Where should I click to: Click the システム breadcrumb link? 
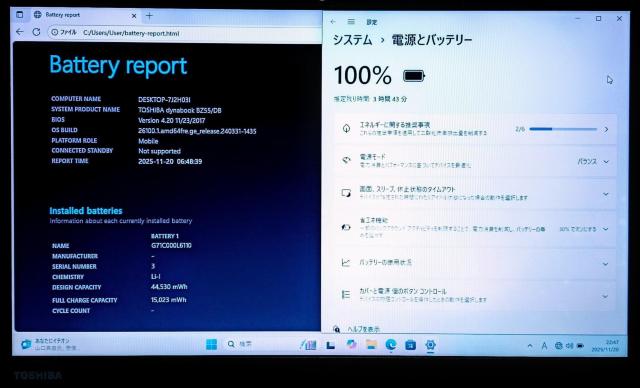[352, 40]
